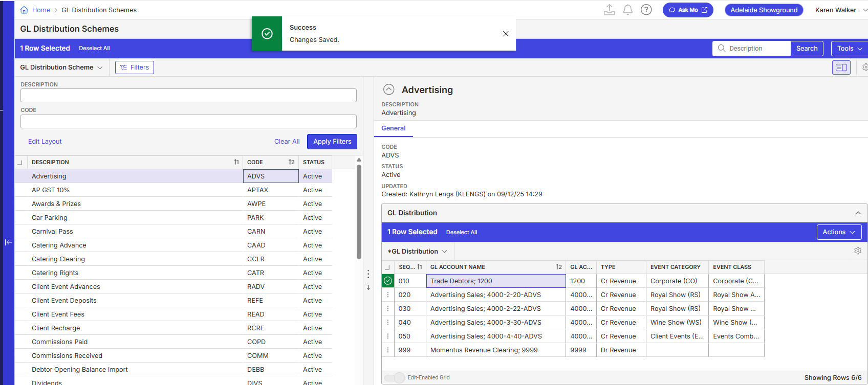Collapse the left sidebar arrow
Screen dimensions: 868x385
(9, 242)
